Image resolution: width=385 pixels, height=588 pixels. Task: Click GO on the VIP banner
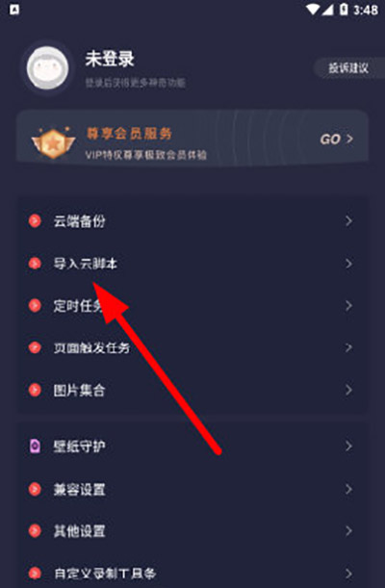[x=336, y=140]
